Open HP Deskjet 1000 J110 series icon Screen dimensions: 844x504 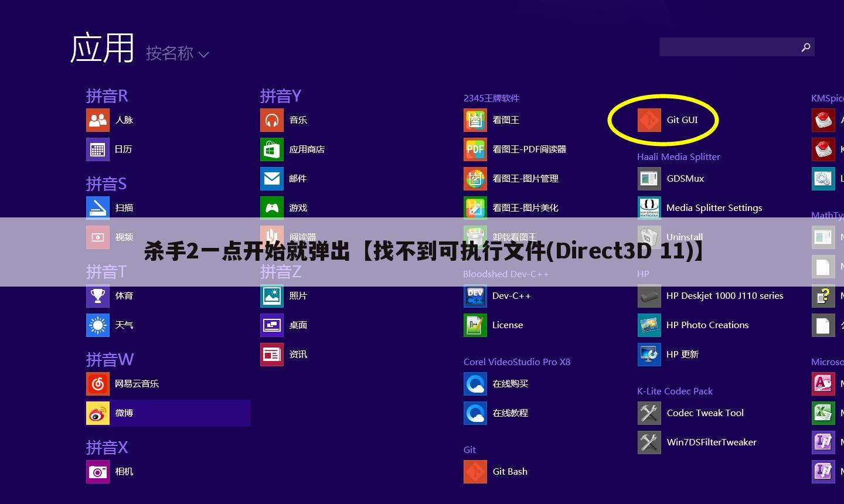649,296
